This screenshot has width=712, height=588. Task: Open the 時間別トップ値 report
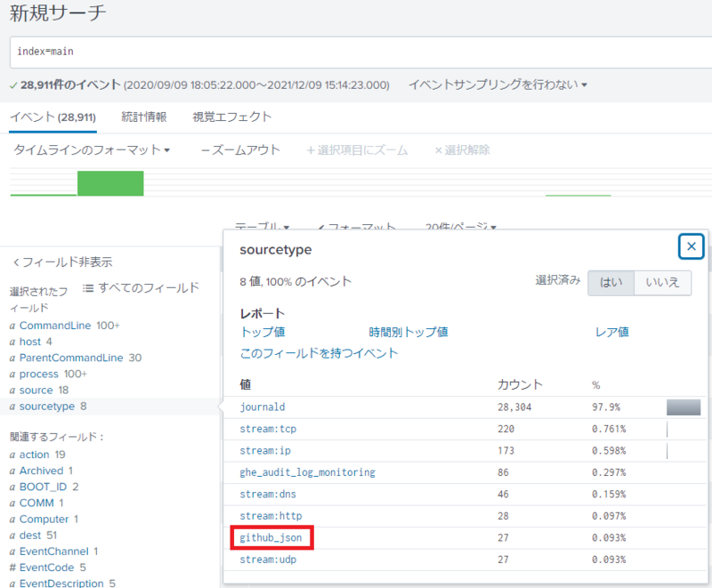point(409,332)
